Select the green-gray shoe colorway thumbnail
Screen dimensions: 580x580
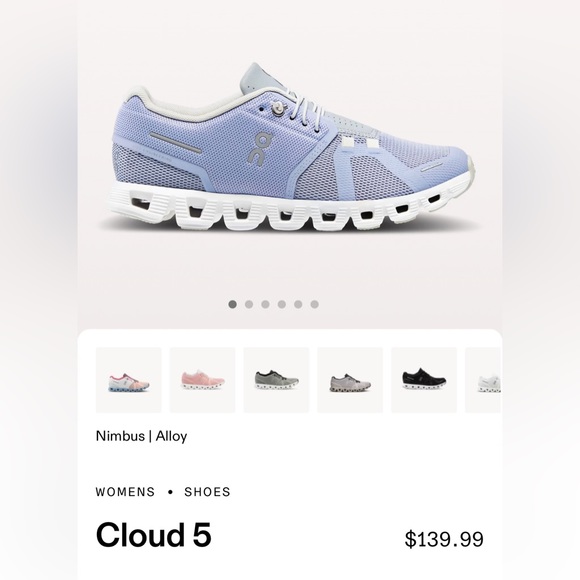(x=276, y=380)
